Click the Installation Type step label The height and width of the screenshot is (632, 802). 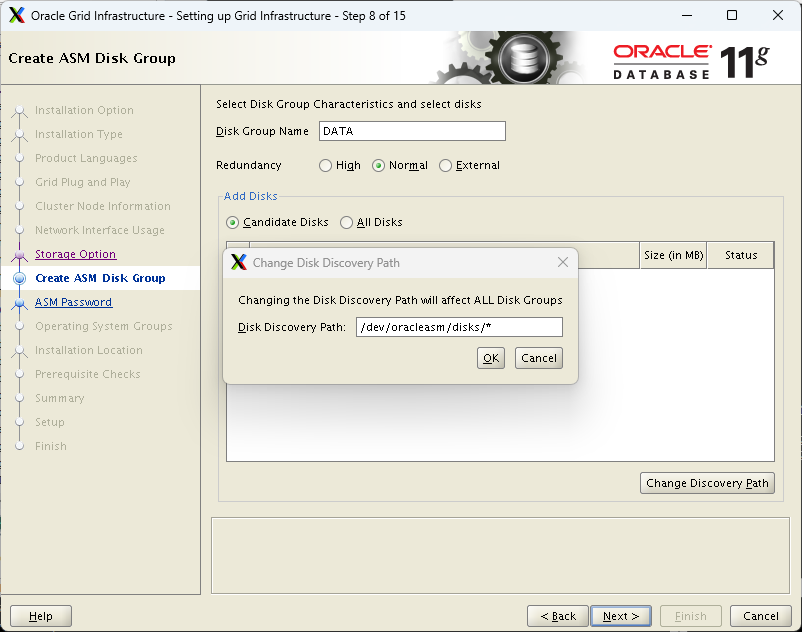(79, 134)
